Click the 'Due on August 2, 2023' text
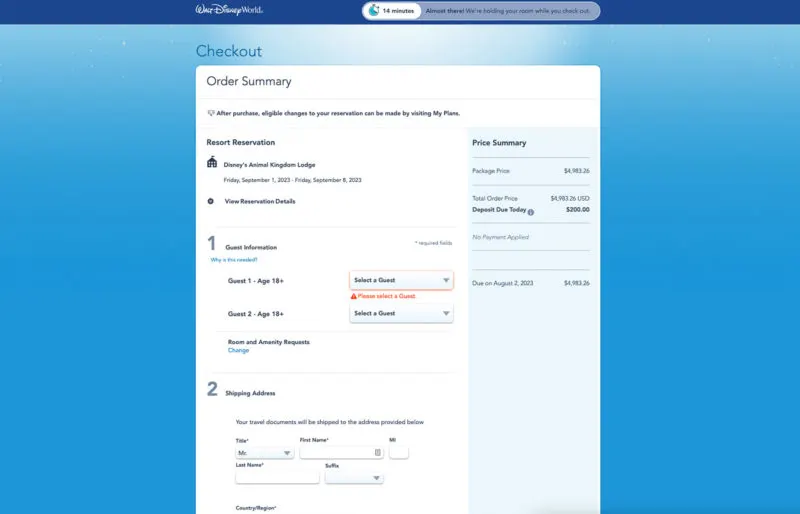 pos(503,283)
